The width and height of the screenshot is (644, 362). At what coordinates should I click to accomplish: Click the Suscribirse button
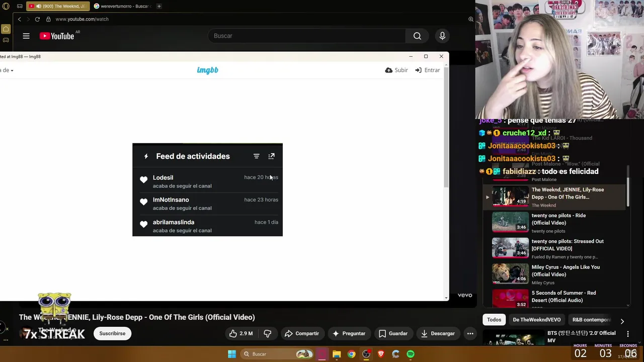pos(112,333)
